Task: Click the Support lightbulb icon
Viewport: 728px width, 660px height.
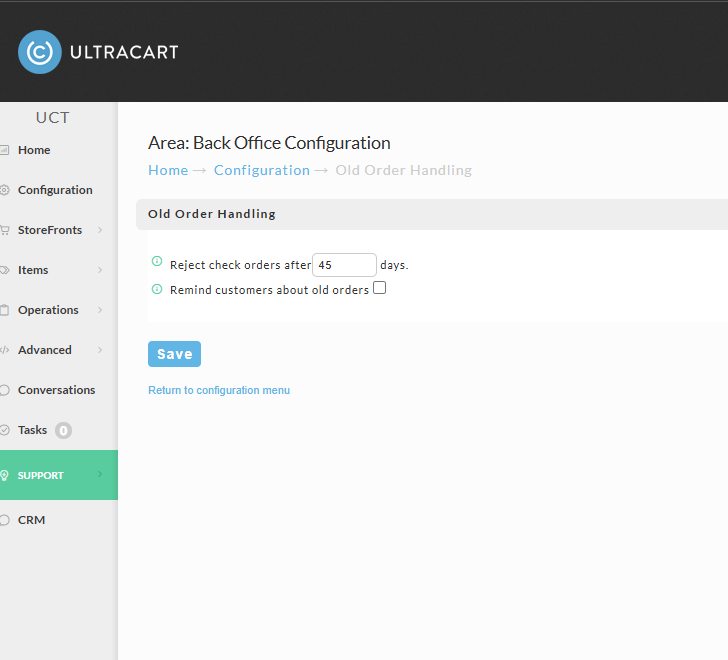Action: (5, 475)
